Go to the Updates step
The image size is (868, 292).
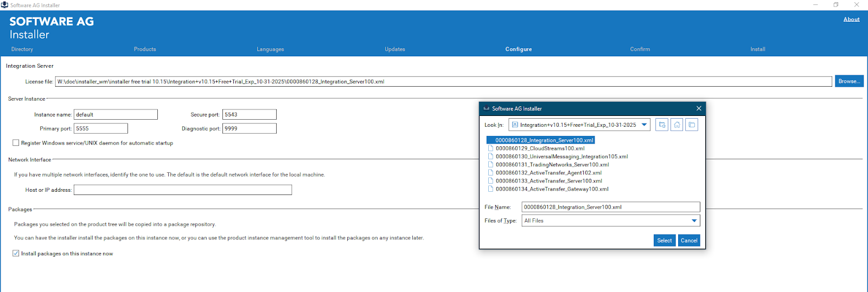tap(395, 49)
